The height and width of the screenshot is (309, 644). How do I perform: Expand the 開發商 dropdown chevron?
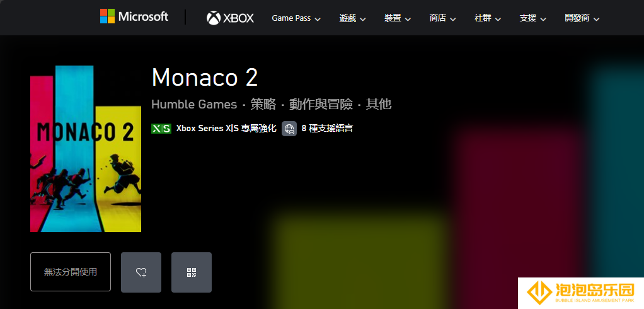pos(596,19)
